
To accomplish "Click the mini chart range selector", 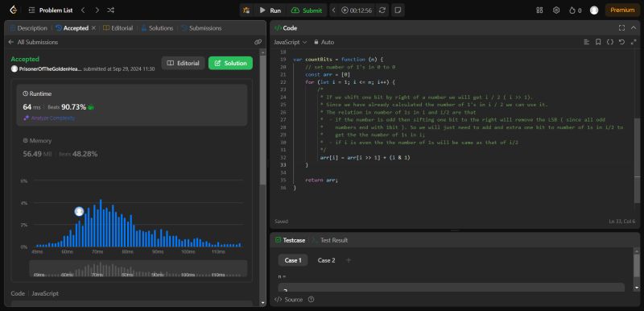I will pos(138,268).
